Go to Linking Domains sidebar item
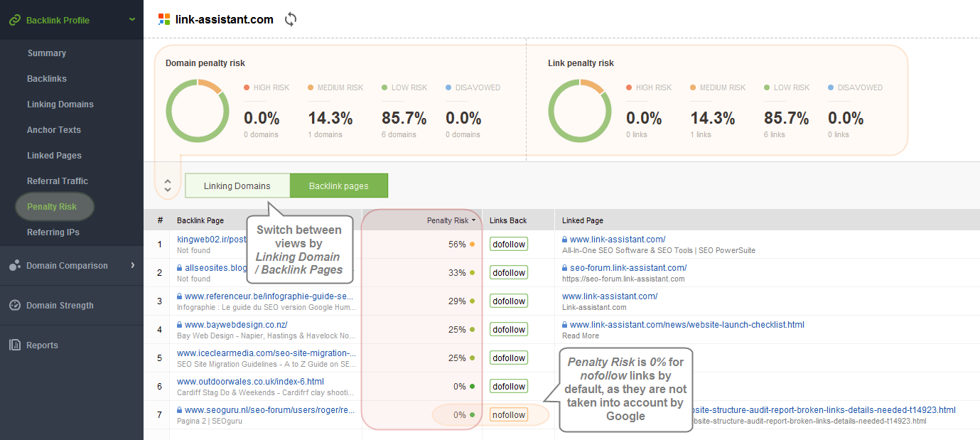 [60, 104]
